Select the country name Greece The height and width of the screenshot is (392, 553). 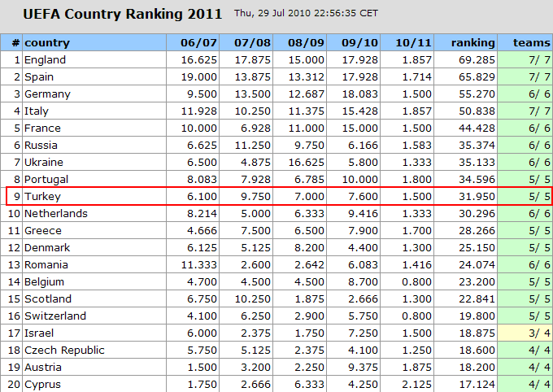[x=42, y=231]
